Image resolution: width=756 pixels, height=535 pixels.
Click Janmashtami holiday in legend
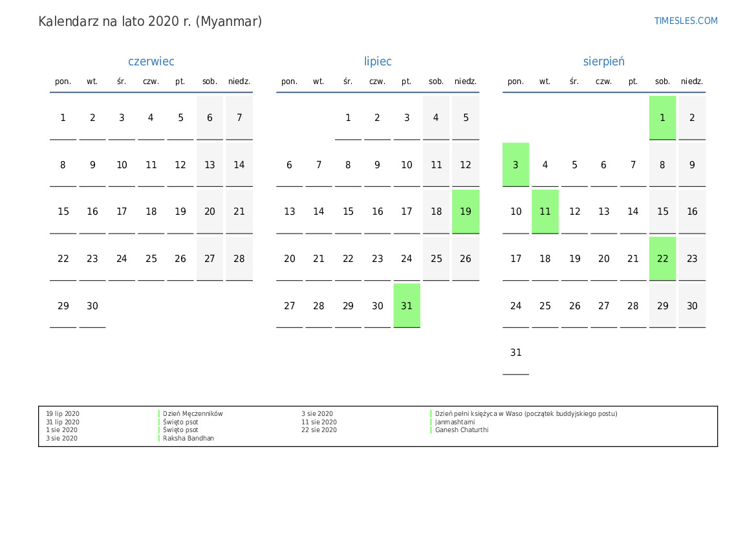455,422
